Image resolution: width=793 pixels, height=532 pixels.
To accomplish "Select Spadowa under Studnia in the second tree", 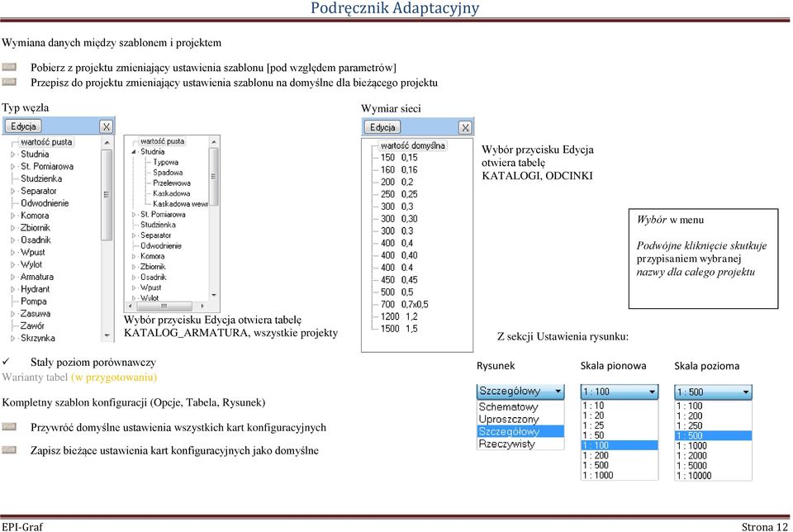I will (x=168, y=173).
